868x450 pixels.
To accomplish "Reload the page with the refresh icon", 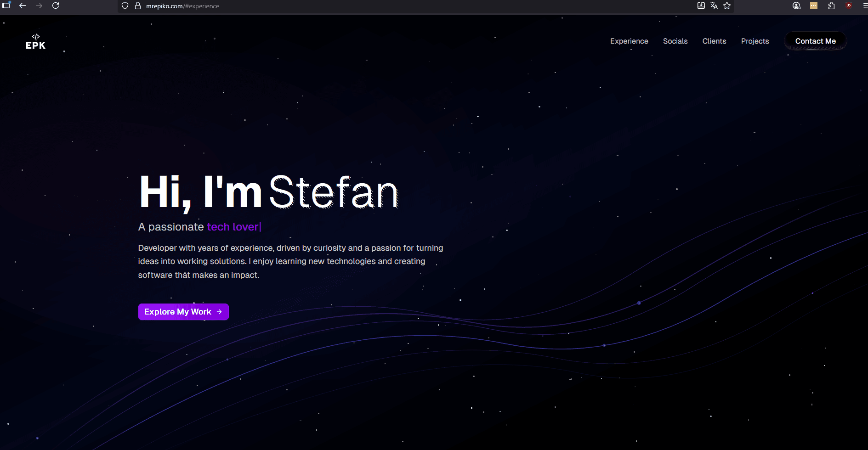I will (x=56, y=6).
